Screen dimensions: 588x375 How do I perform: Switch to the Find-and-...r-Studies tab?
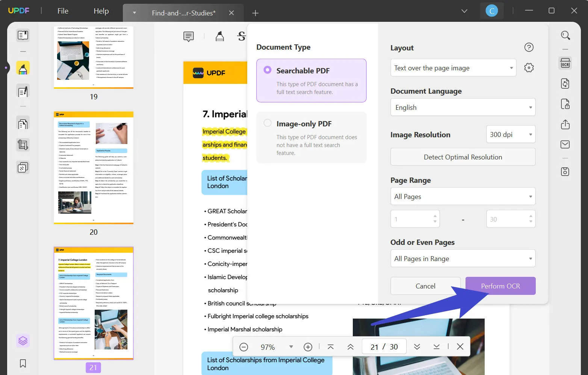(x=184, y=13)
